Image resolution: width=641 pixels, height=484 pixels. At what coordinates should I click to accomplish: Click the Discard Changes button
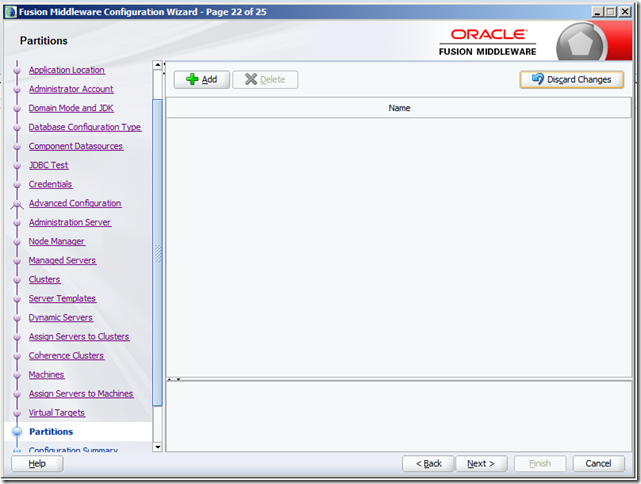pos(572,79)
